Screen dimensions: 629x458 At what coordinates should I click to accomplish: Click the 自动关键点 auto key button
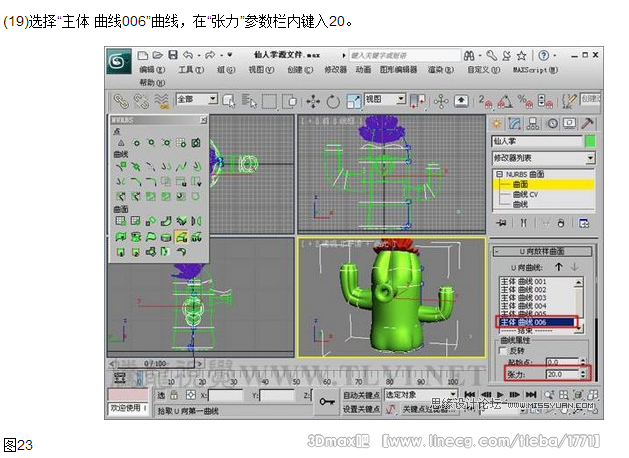(361, 395)
